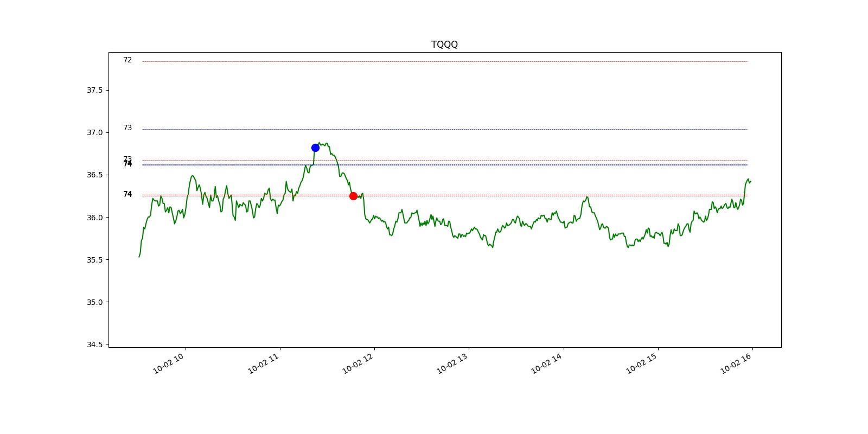Click the 37.5 y-axis label

(94, 90)
